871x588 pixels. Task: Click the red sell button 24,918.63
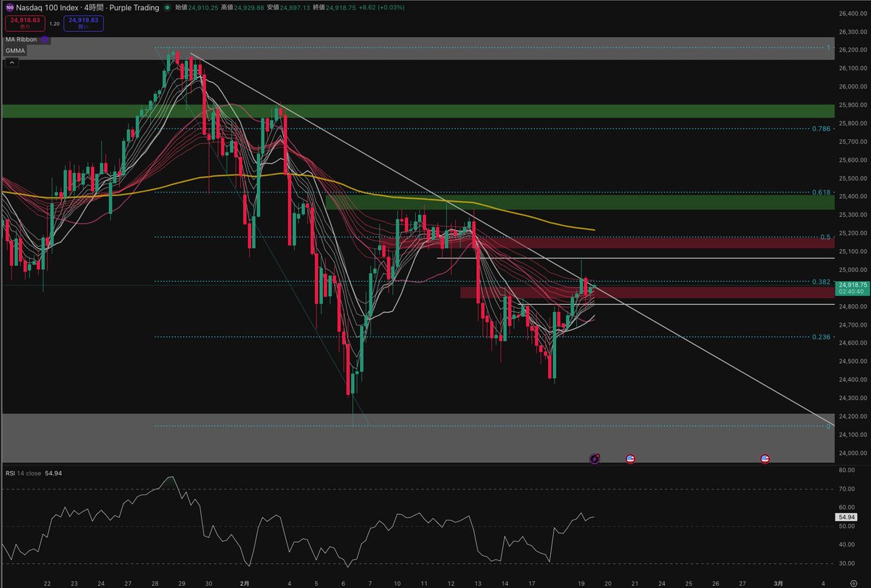(x=25, y=23)
